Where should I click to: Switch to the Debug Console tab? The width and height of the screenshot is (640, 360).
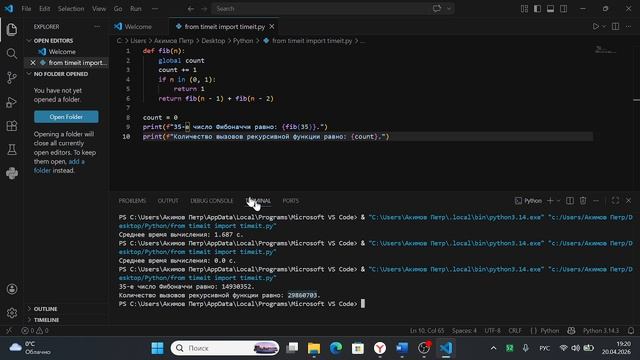click(x=212, y=201)
